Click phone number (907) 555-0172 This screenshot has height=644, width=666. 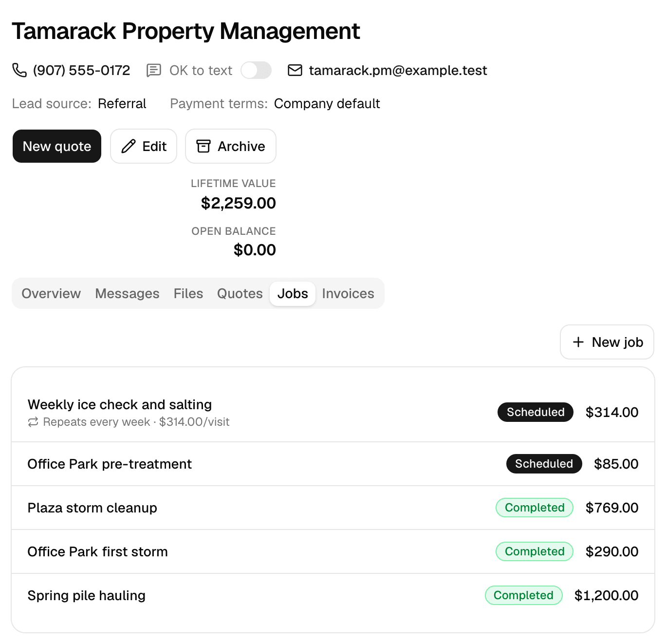click(81, 70)
